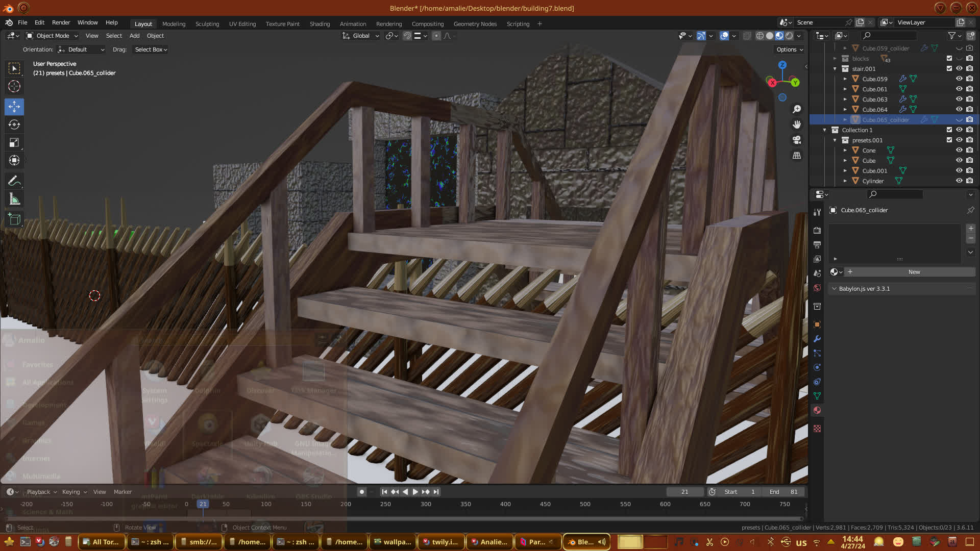Uncheck the stair.001 collection checkbox
Viewport: 980px width, 551px height.
(x=949, y=68)
